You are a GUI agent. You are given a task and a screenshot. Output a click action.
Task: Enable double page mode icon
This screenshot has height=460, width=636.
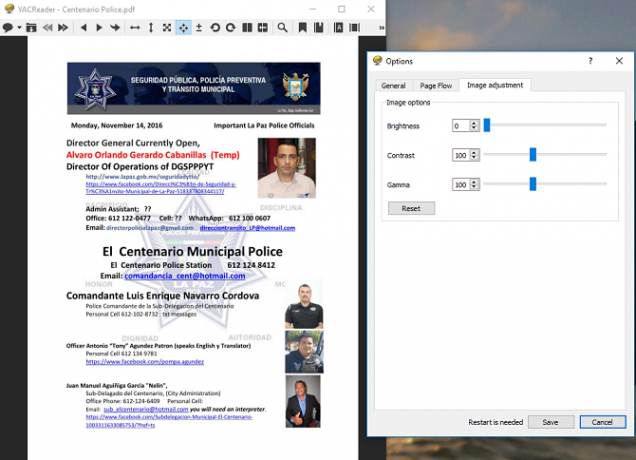(247, 28)
